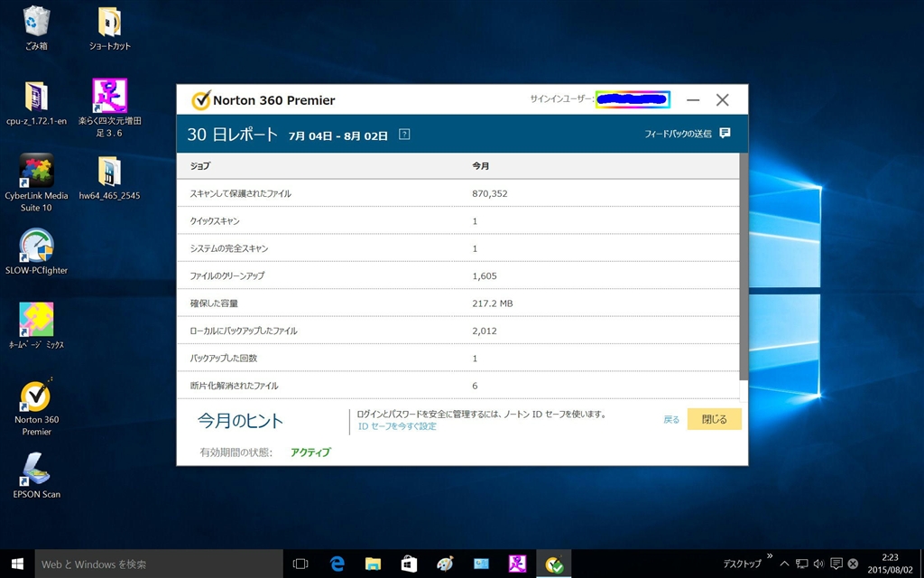Open the paint palette app on taskbar
Image resolution: width=924 pixels, height=578 pixels.
point(445,564)
